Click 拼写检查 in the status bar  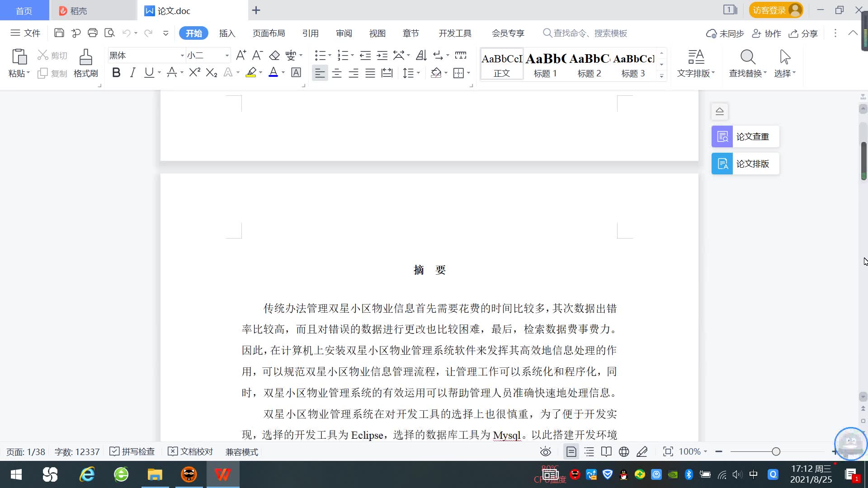click(x=132, y=452)
